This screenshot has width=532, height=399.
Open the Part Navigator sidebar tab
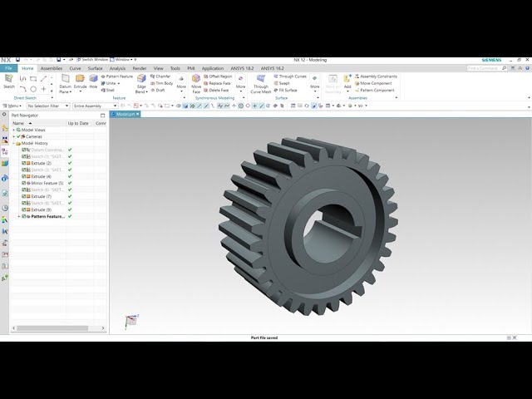coord(5,151)
